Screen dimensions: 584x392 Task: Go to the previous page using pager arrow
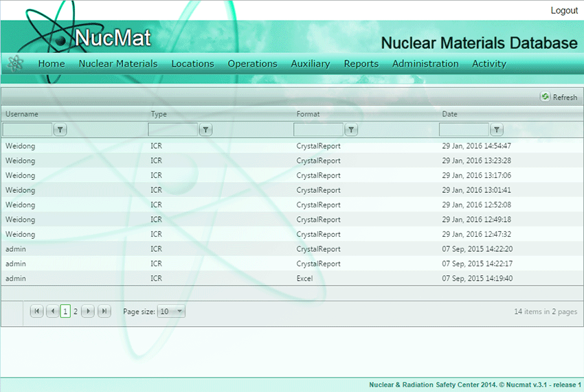[52, 312]
